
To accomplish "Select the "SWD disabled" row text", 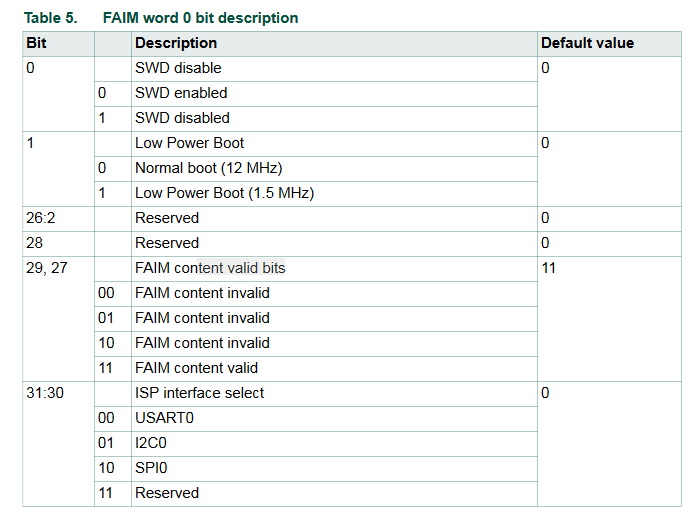I will (182, 118).
